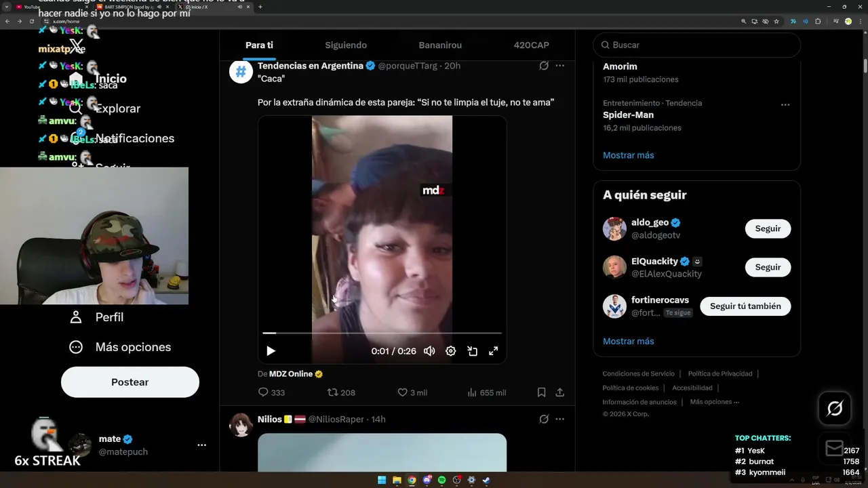Show more trends link
The width and height of the screenshot is (868, 488).
pyautogui.click(x=628, y=155)
